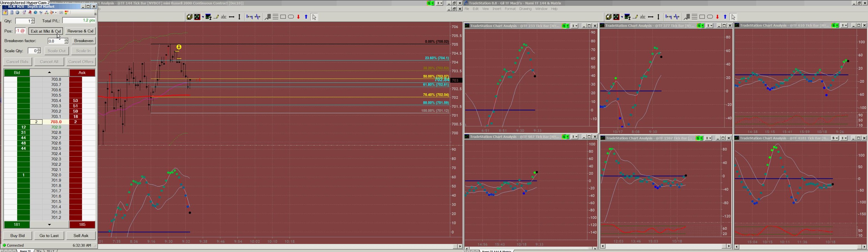
Task: Click the horizontal line tool in TradeStation toolbar
Action: tap(651, 17)
